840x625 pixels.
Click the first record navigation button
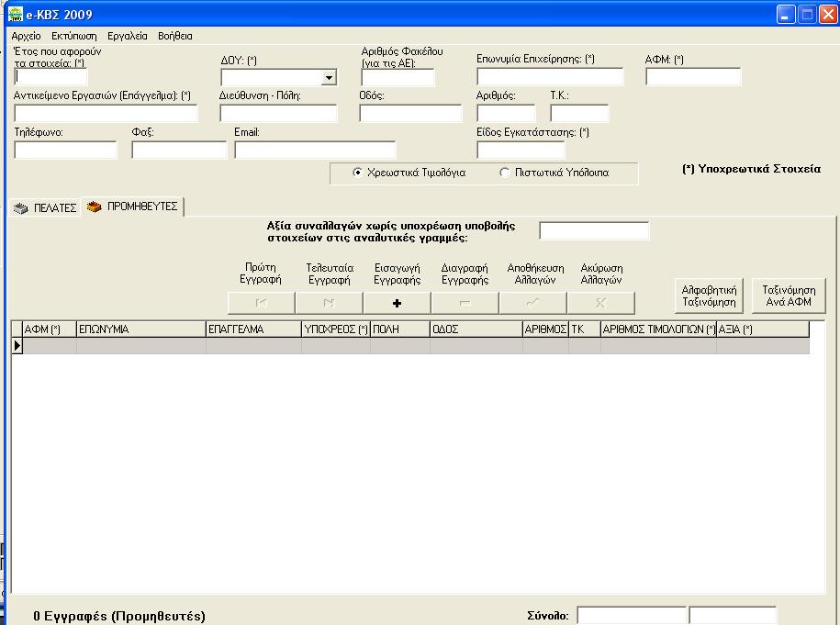pyautogui.click(x=262, y=303)
